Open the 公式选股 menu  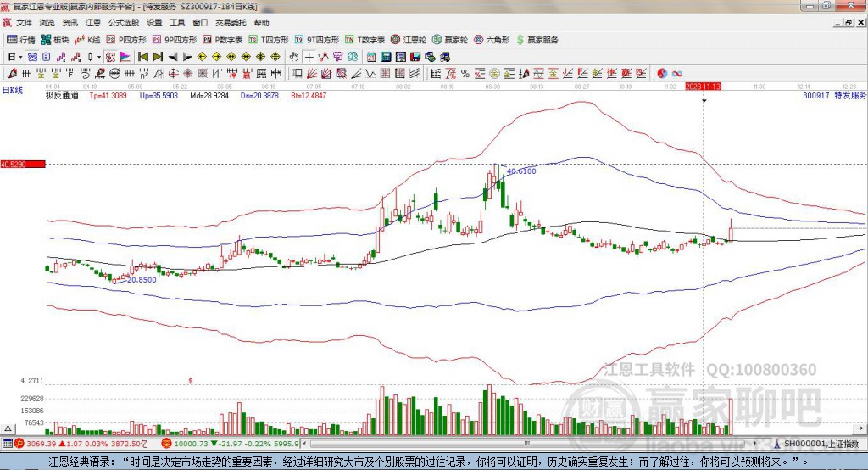point(124,23)
